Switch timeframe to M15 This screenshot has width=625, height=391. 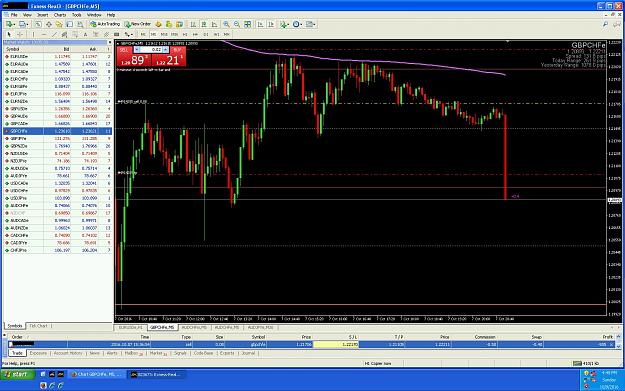[x=164, y=35]
